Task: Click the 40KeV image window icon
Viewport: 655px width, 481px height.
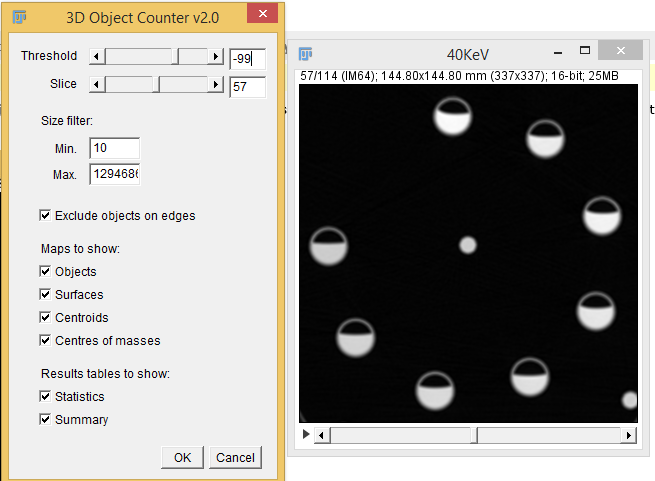Action: (307, 53)
